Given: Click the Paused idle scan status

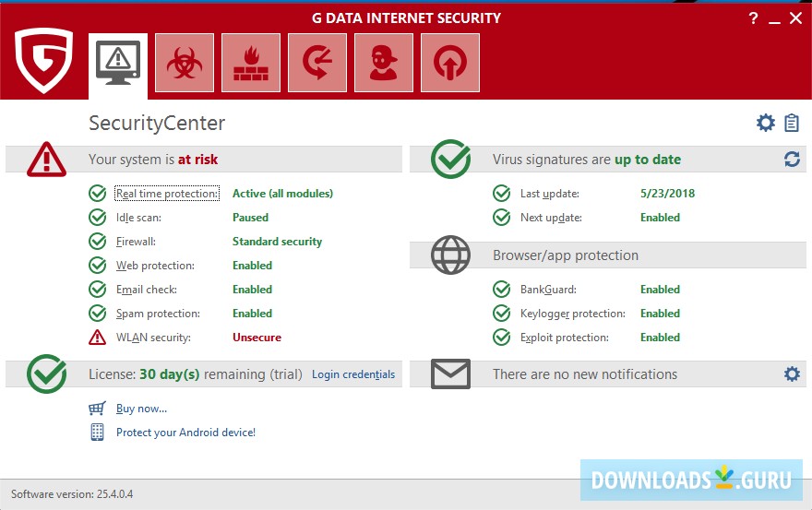Looking at the screenshot, I should coord(250,218).
